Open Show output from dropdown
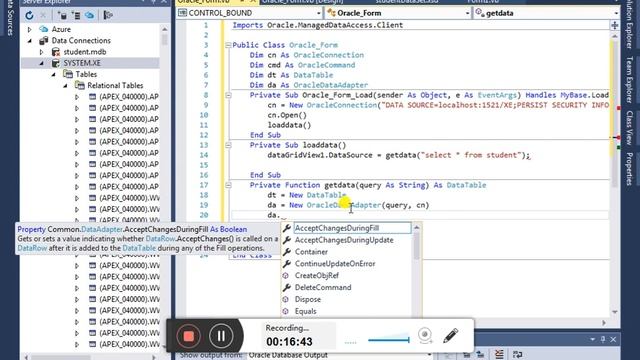The width and height of the screenshot is (640, 360). point(429,355)
